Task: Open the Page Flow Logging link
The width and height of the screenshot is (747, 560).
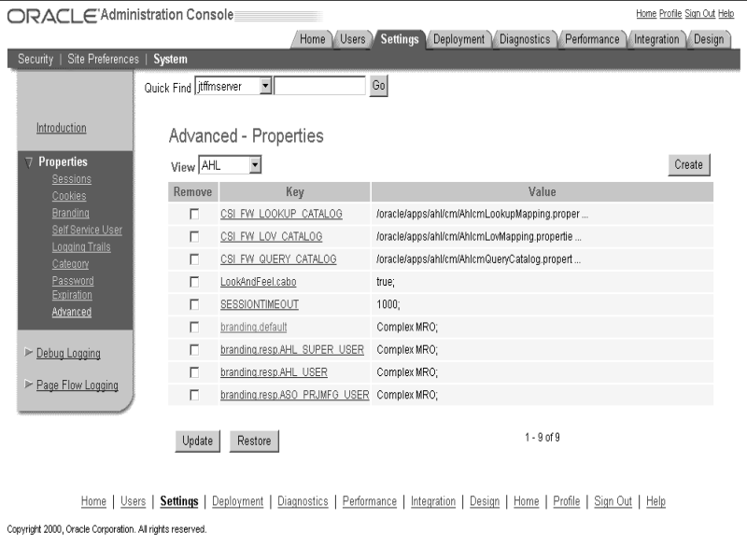Action: [x=78, y=385]
